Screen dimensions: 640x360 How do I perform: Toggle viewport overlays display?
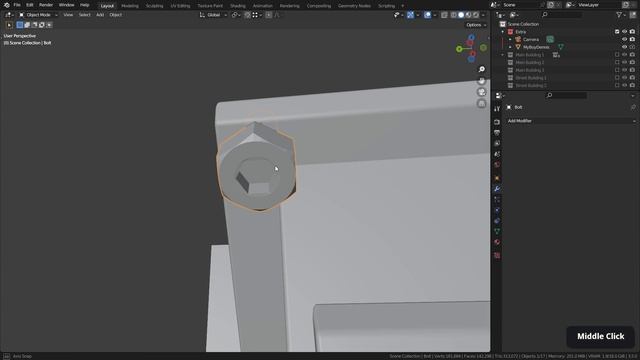[427, 15]
